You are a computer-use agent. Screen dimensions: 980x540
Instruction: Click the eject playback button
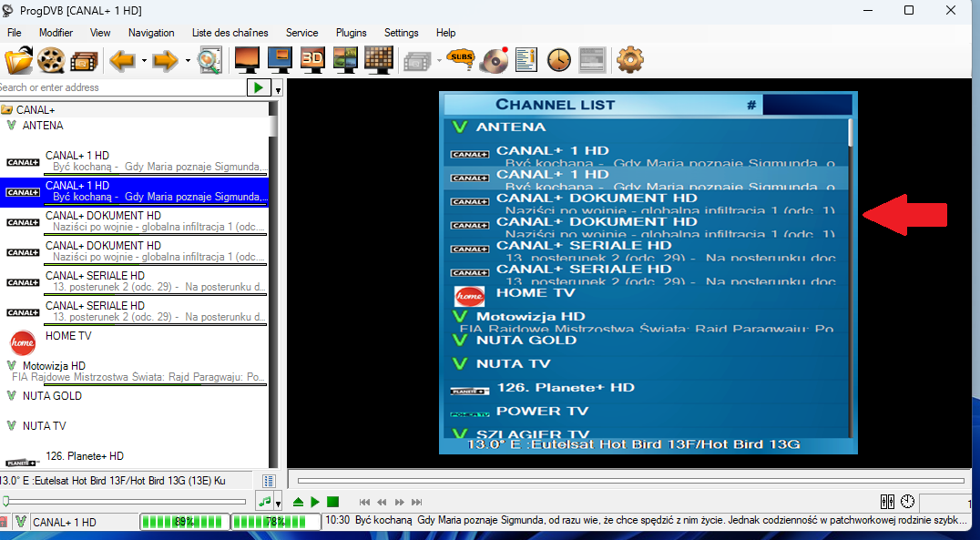pyautogui.click(x=298, y=502)
